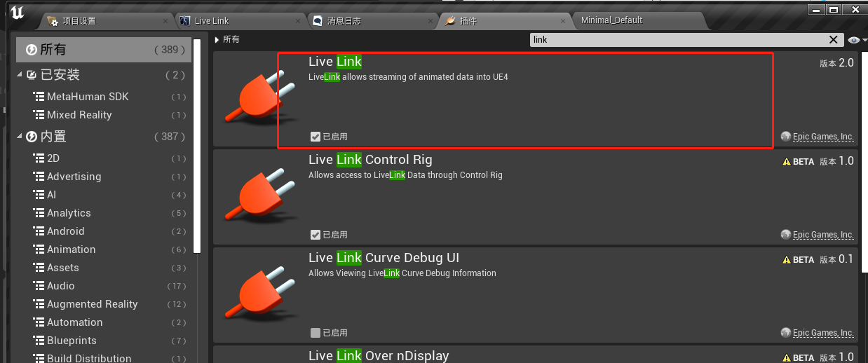
Task: Select the Augmented Reality category
Action: [105, 304]
